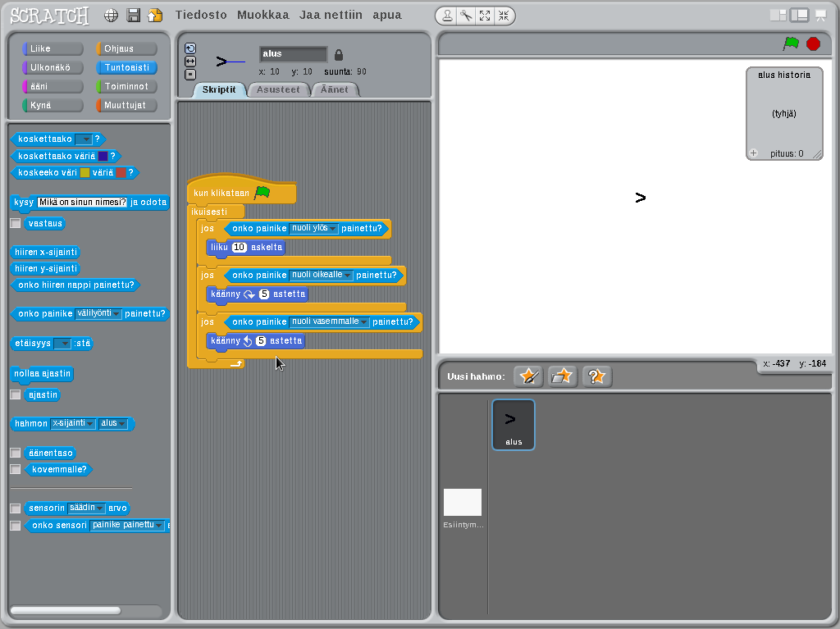Open välilyönti key dropdown in palette

[x=98, y=313]
